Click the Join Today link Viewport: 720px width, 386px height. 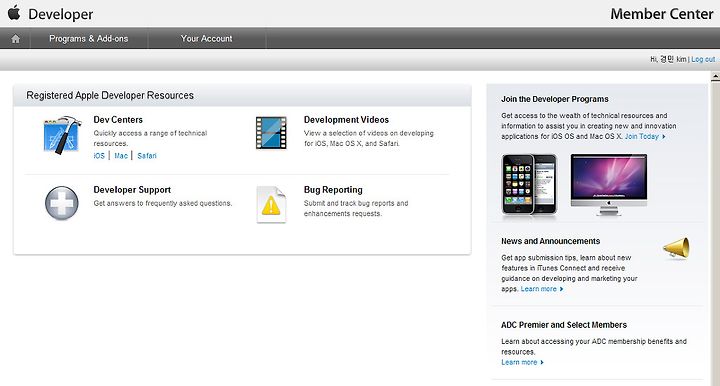pos(645,136)
